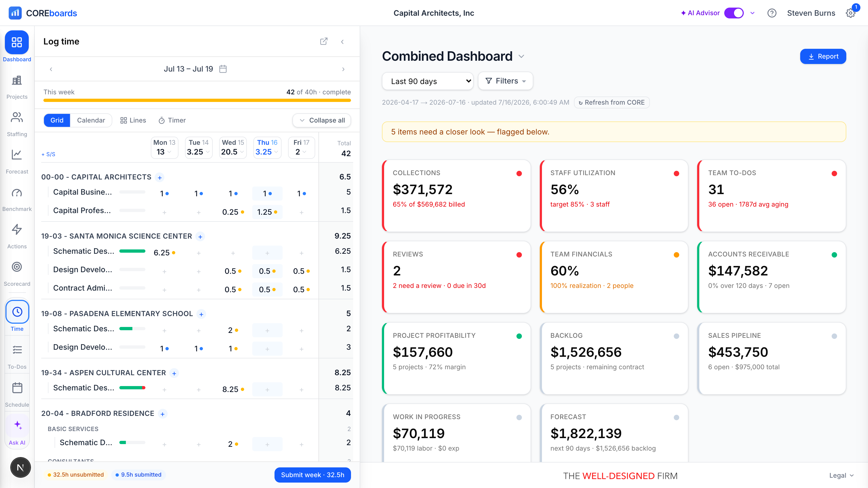Click the 32.5h unsubmitted badge
This screenshot has height=488, width=868.
(x=75, y=474)
